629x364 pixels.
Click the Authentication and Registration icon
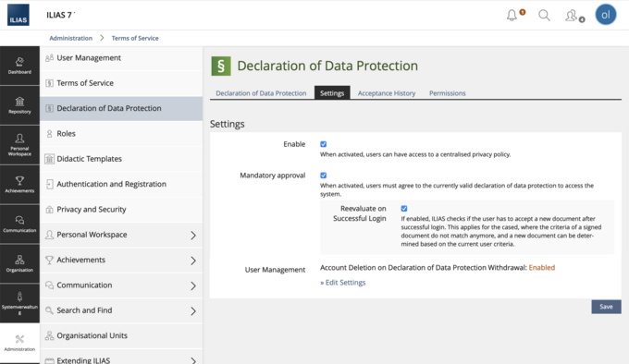[49, 184]
